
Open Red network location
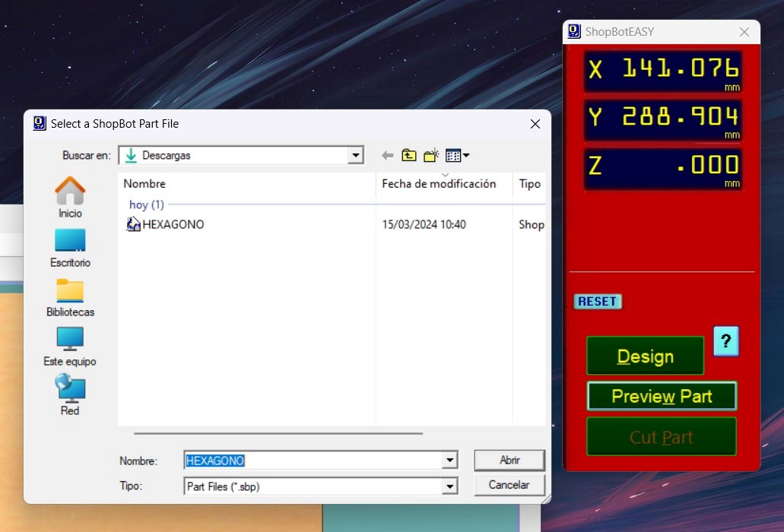coord(70,394)
